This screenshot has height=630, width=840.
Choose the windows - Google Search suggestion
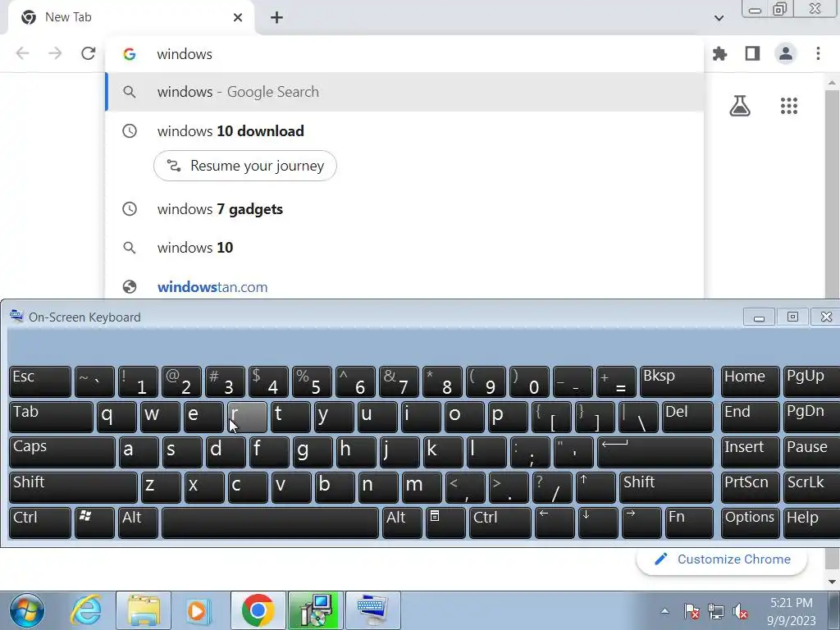(404, 92)
